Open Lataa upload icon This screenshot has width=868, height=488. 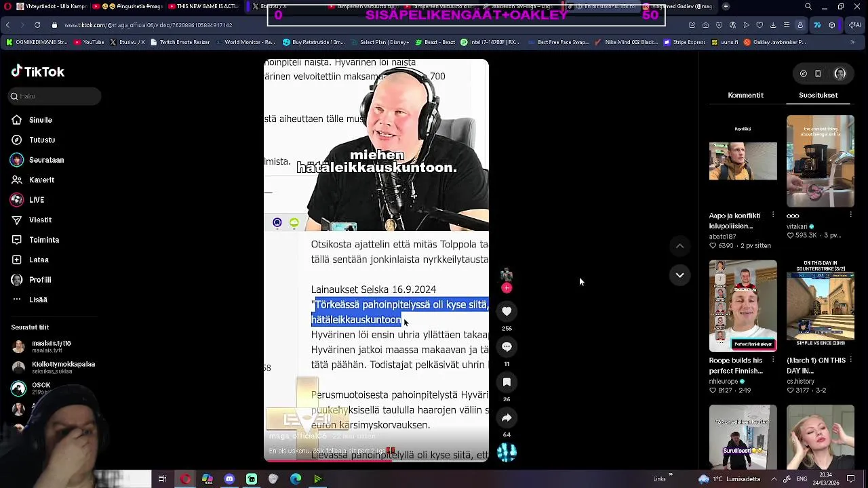pos(17,260)
